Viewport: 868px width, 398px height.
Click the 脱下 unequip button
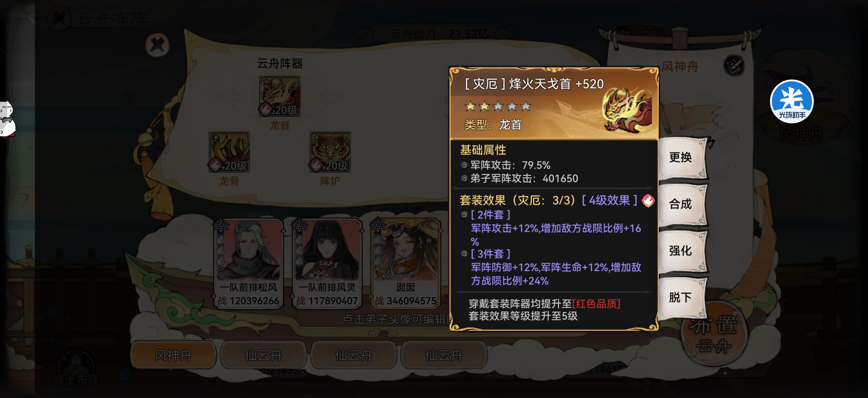tap(681, 297)
